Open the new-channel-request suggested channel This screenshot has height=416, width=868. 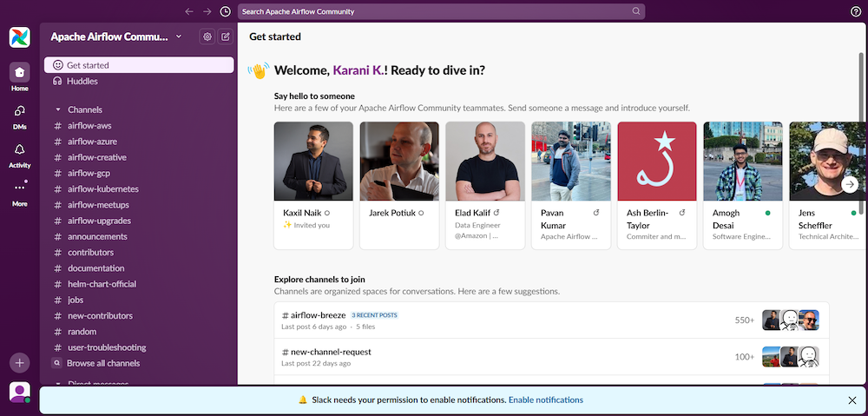551,357
